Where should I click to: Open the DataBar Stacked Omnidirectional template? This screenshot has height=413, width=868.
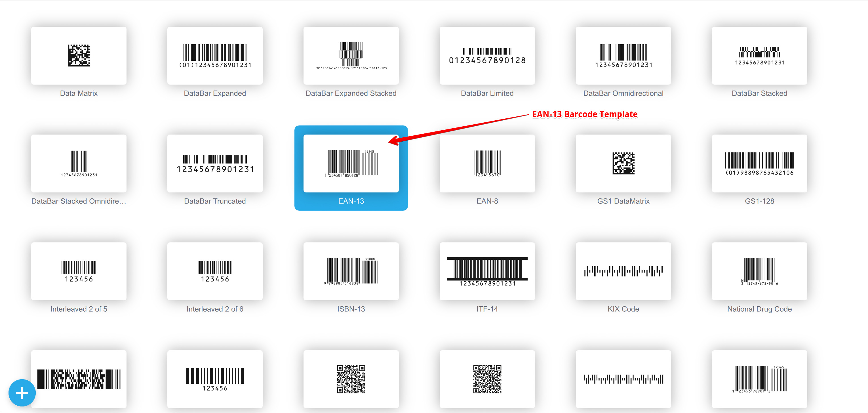pos(79,163)
